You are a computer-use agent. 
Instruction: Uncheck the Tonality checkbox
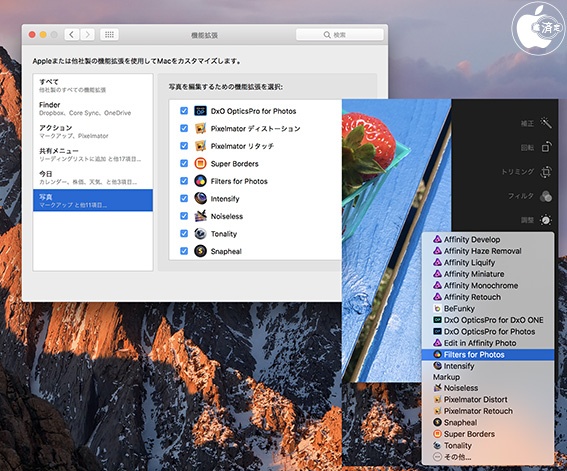pos(184,234)
